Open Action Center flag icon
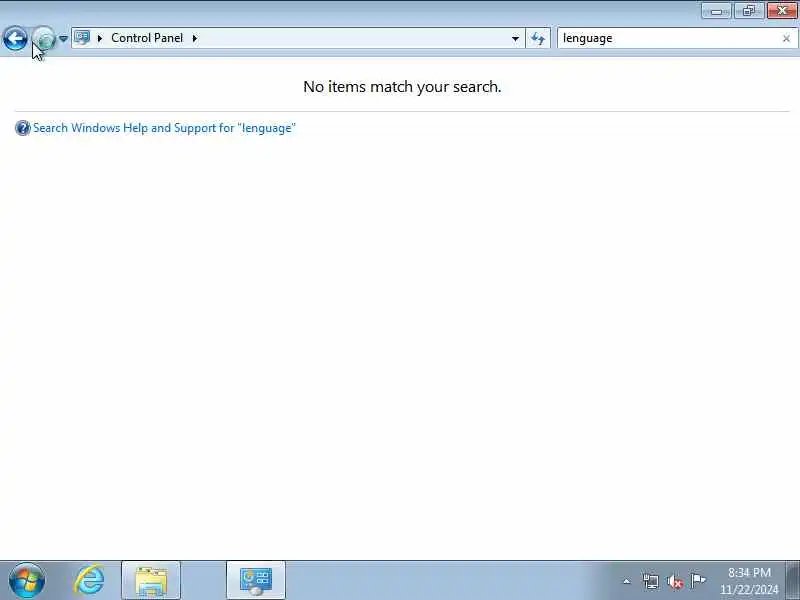 click(x=698, y=581)
